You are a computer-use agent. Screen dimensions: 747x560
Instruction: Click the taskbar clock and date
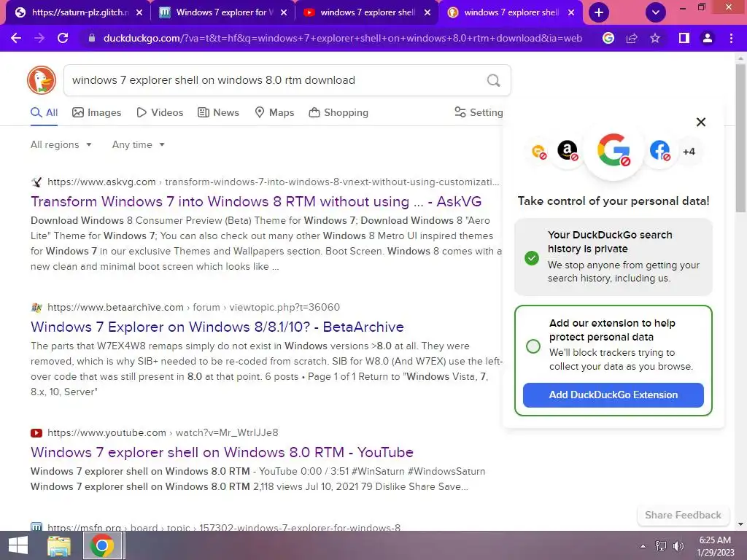pyautogui.click(x=715, y=546)
